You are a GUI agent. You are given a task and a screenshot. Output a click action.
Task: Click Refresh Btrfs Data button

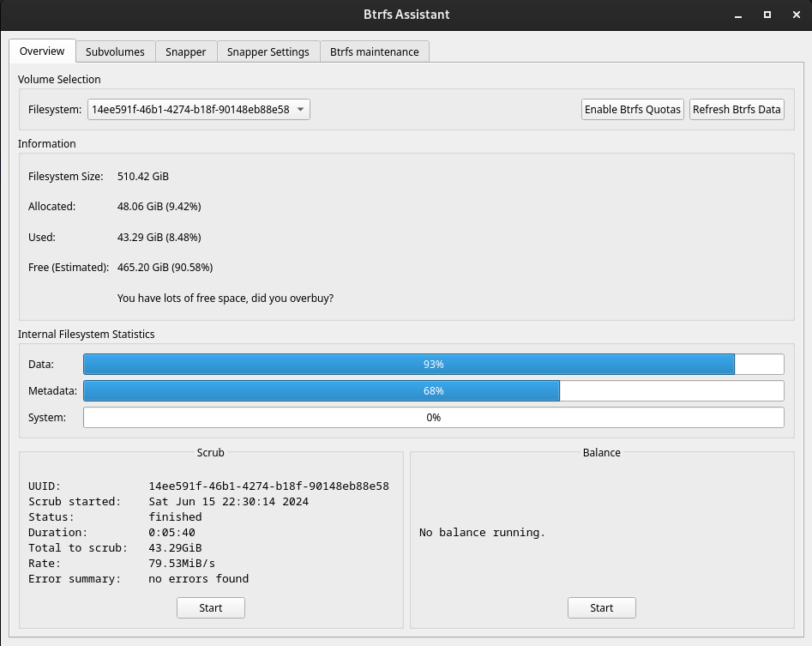(737, 109)
